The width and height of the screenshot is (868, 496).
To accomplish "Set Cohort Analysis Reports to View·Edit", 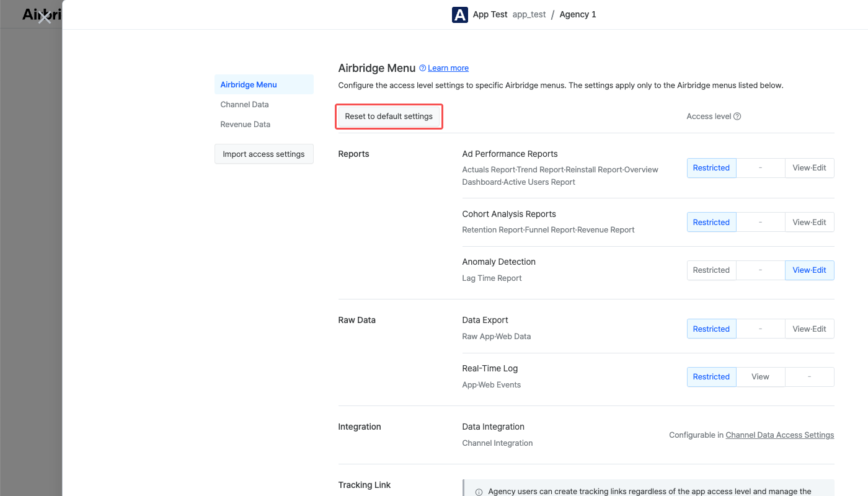I will (x=809, y=223).
